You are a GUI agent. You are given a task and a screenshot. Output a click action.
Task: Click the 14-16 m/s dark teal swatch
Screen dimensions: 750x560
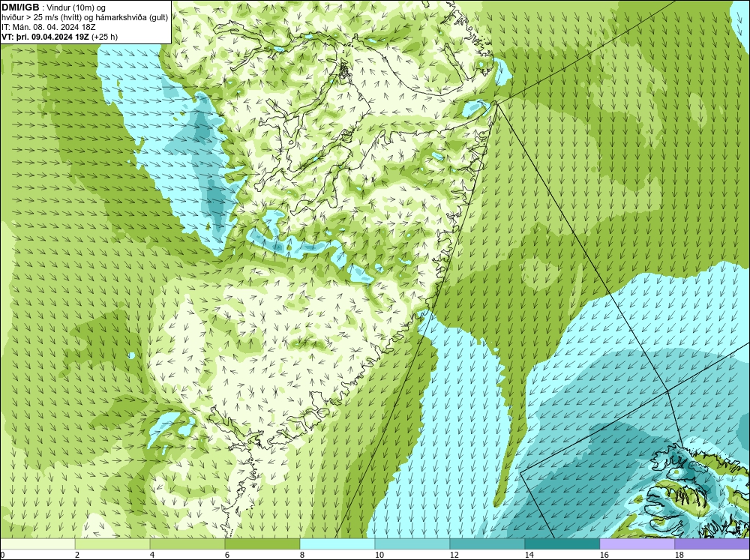pyautogui.click(x=562, y=544)
